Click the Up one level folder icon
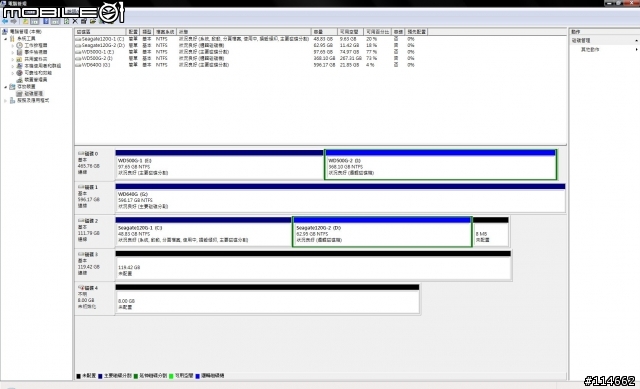 (26, 21)
